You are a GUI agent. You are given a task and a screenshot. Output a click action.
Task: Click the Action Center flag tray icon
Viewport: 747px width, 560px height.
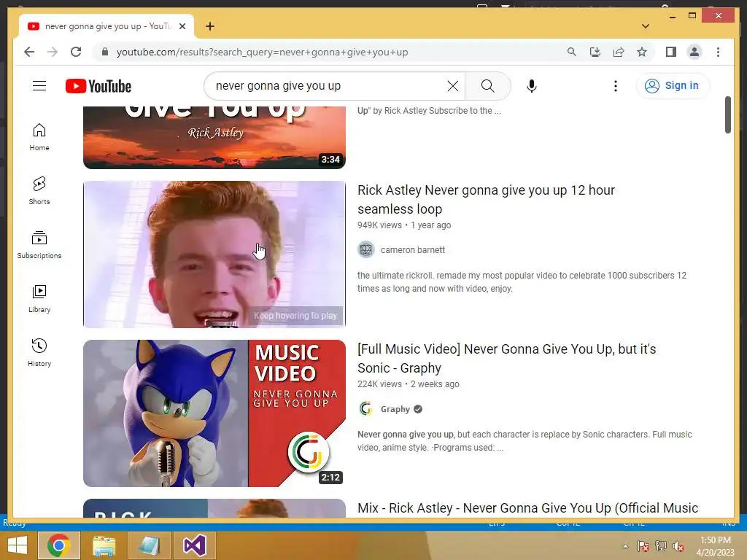[x=643, y=546]
